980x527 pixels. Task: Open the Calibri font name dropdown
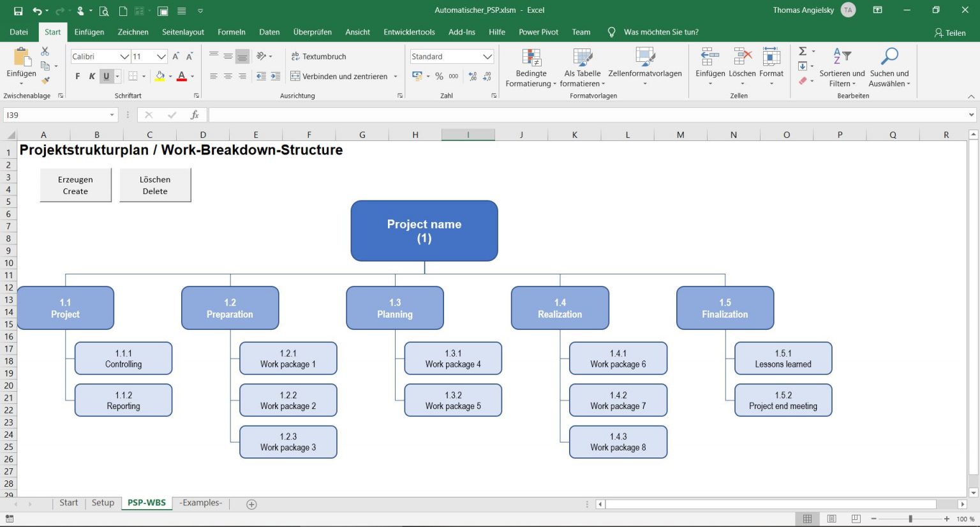click(x=124, y=56)
